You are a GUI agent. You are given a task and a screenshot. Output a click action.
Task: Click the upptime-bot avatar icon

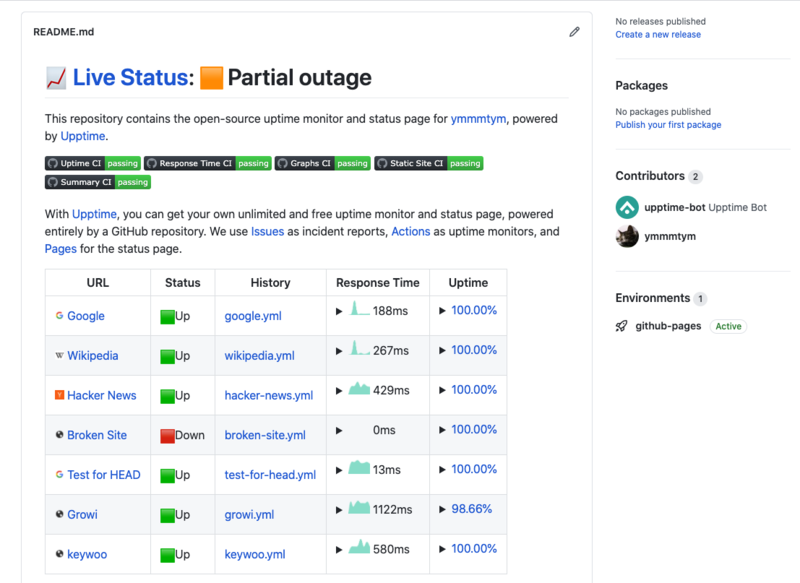(x=627, y=207)
